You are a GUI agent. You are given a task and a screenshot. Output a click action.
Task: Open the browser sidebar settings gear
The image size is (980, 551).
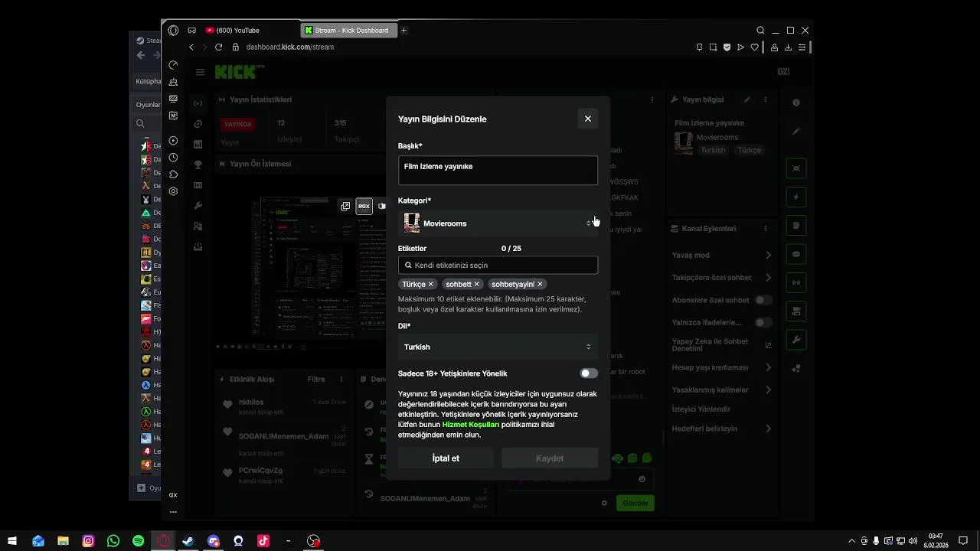(173, 191)
